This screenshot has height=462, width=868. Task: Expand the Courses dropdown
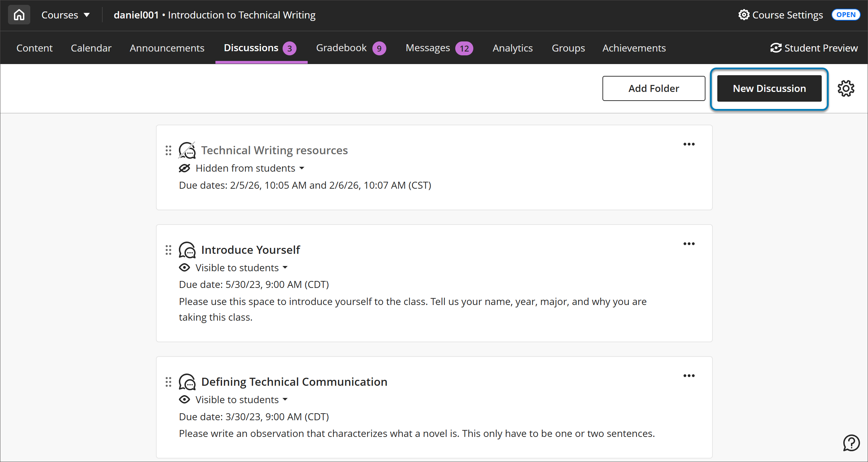66,14
